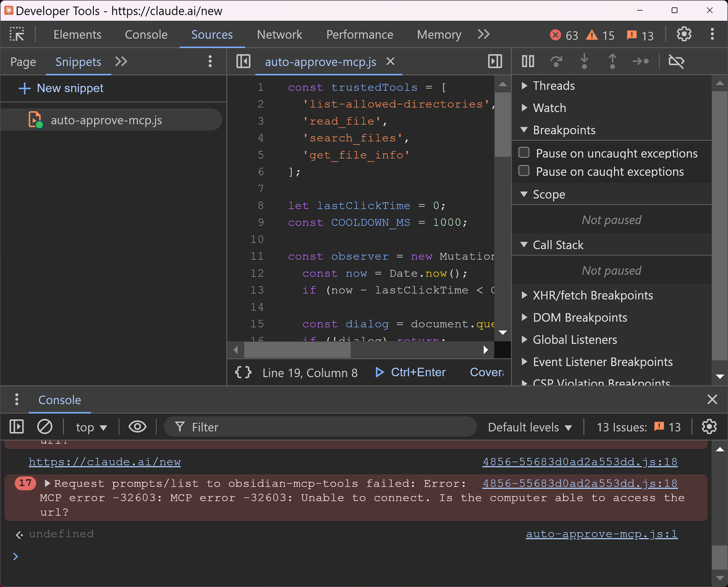Expand the Threads section
This screenshot has width=728, height=587.
coord(612,86)
